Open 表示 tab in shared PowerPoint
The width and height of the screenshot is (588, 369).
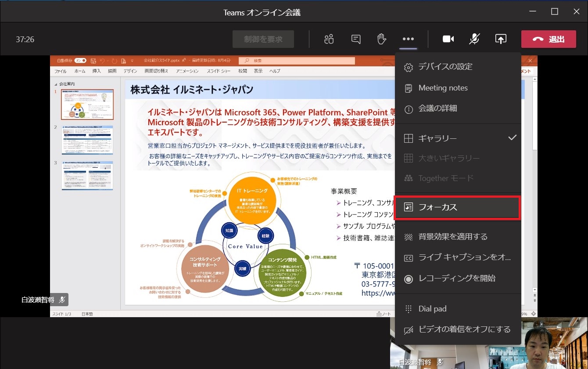click(258, 71)
